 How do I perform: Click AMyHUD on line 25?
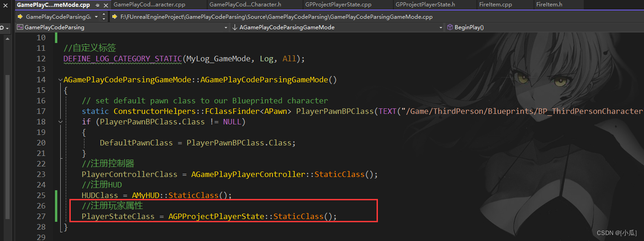click(146, 195)
